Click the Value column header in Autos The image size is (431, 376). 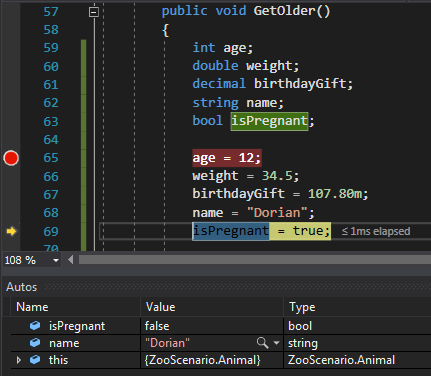(160, 307)
